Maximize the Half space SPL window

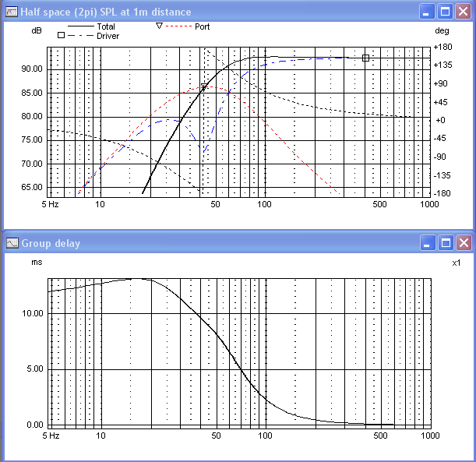(x=445, y=12)
